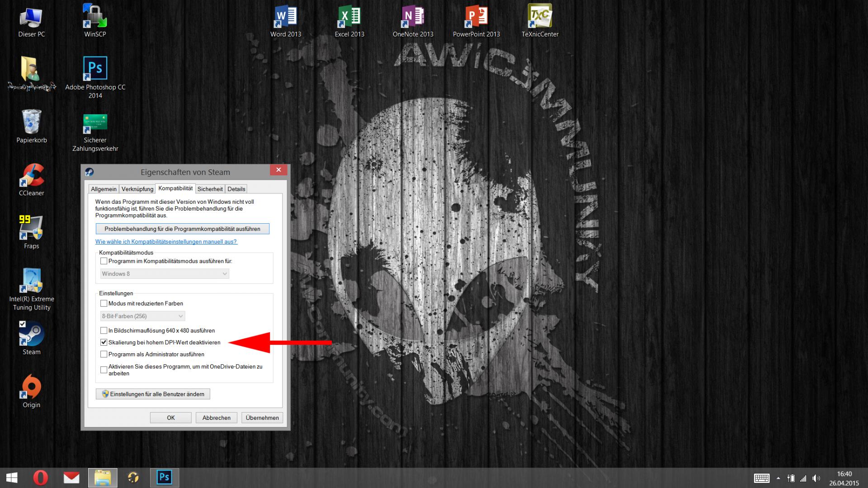
Task: Select the Adobe Photoshop CC 2014 icon
Action: click(x=95, y=77)
